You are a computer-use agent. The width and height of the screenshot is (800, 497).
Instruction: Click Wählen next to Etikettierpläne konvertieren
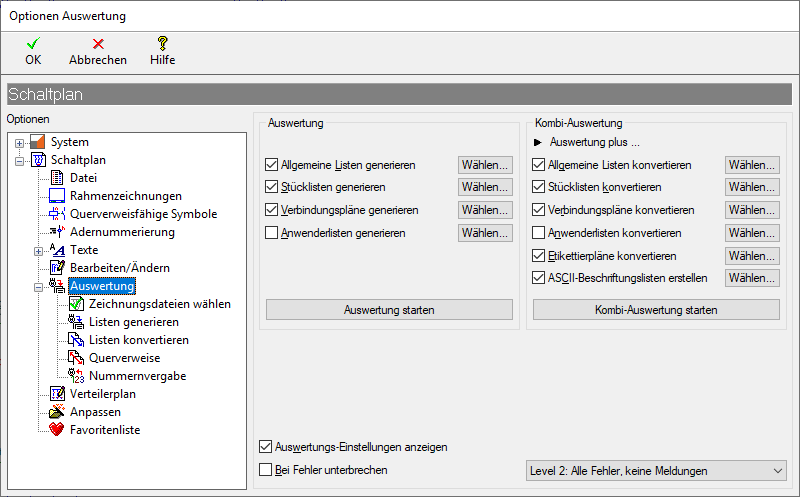tap(752, 256)
